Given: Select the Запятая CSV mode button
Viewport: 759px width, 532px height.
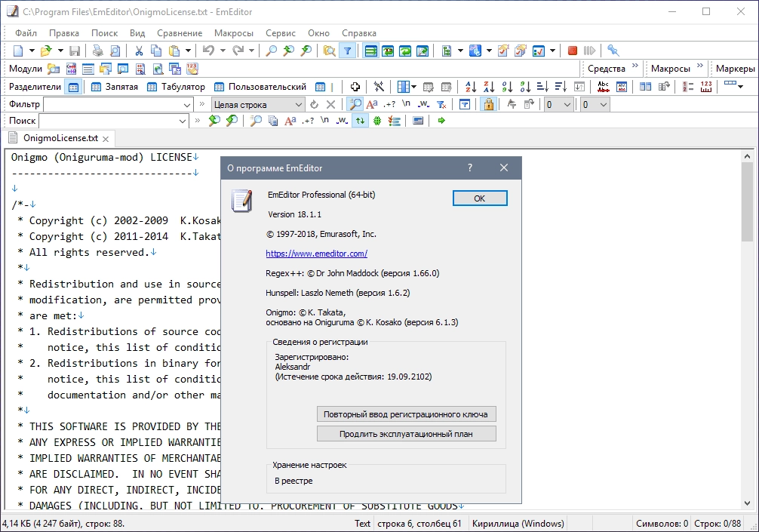Looking at the screenshot, I should coord(115,87).
